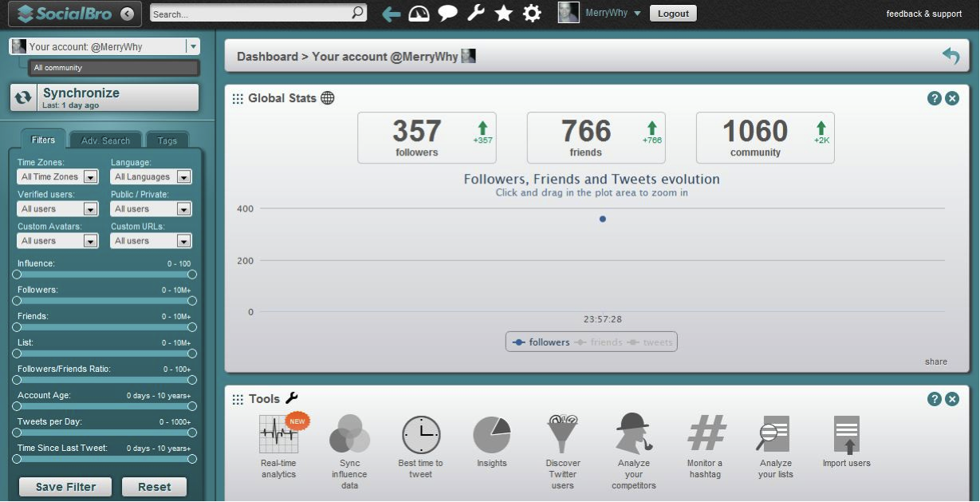Click the return arrow in the Dashboard header
Image resolution: width=980 pixels, height=502 pixels.
click(x=950, y=56)
